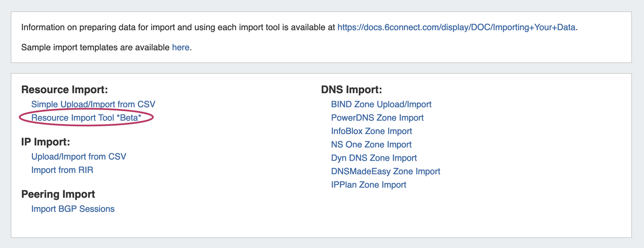
Task: Click the 'Sample import templates are available' text
Action: (x=95, y=48)
